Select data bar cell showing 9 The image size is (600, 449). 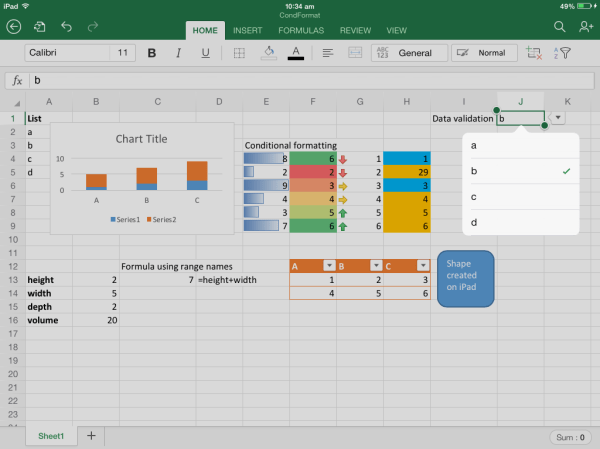coord(266,186)
